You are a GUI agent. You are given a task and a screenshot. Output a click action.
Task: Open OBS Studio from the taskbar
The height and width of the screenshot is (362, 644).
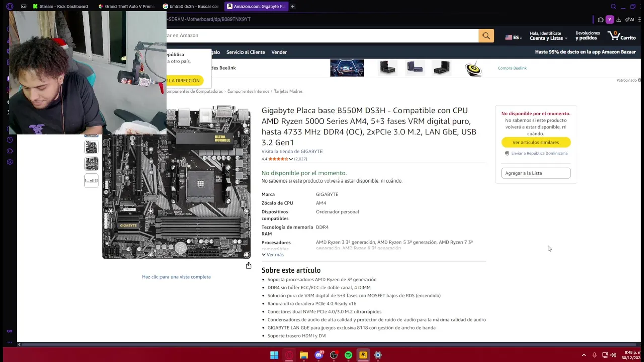click(334, 355)
